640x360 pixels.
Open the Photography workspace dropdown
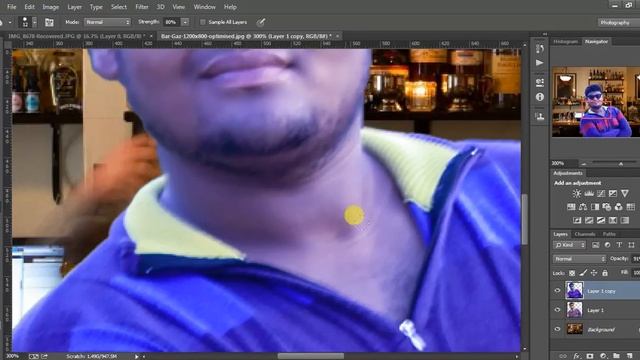(618, 22)
